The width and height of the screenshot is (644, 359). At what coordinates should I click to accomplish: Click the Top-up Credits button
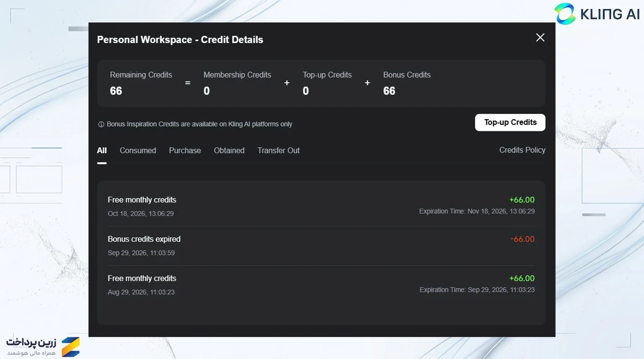[x=510, y=122]
